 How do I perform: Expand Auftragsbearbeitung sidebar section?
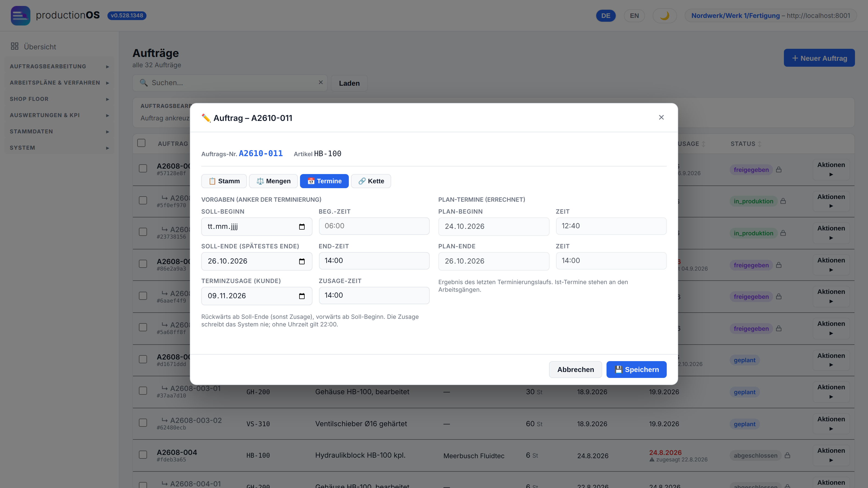click(59, 66)
